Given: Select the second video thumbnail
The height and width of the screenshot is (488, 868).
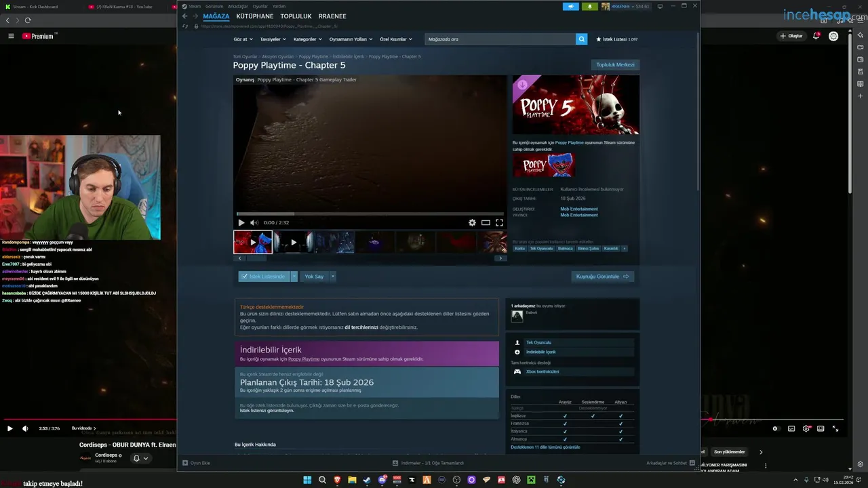Looking at the screenshot, I should coord(293,242).
